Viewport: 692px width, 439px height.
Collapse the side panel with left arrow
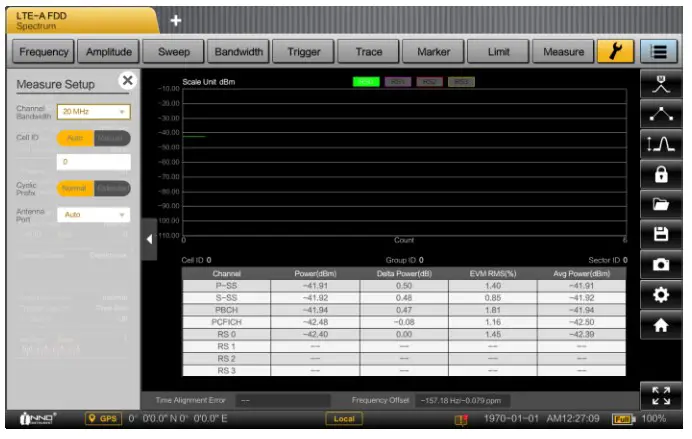point(149,239)
